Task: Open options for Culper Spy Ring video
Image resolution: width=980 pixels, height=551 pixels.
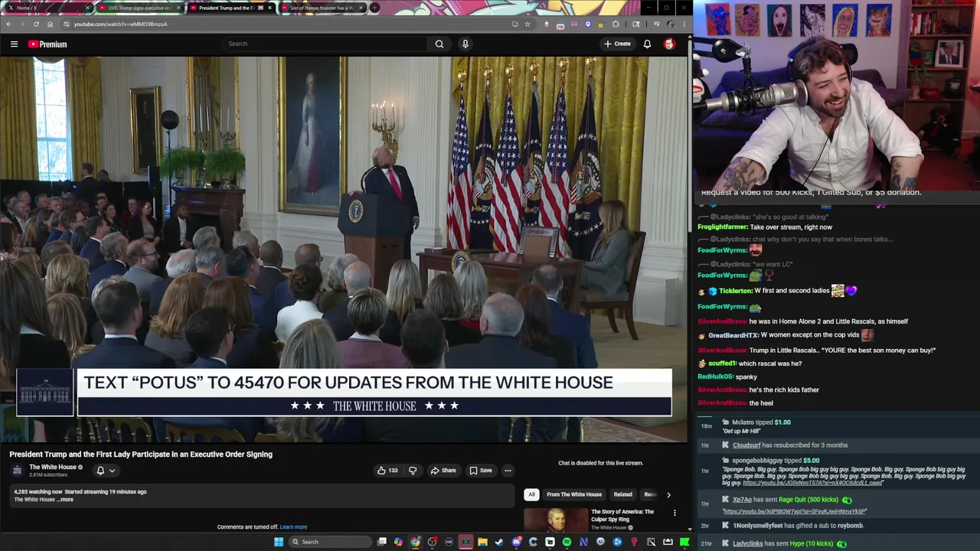Action: point(675,513)
